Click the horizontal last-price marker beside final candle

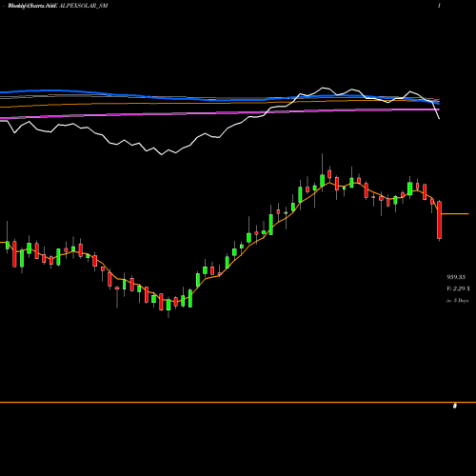pyautogui.click(x=455, y=214)
